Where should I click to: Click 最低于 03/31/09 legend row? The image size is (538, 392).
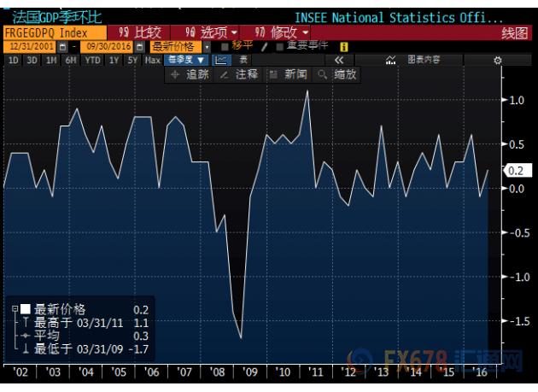point(91,349)
